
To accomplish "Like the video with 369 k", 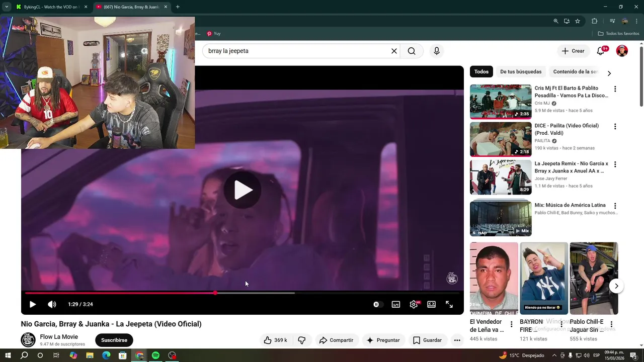I will coord(275,340).
